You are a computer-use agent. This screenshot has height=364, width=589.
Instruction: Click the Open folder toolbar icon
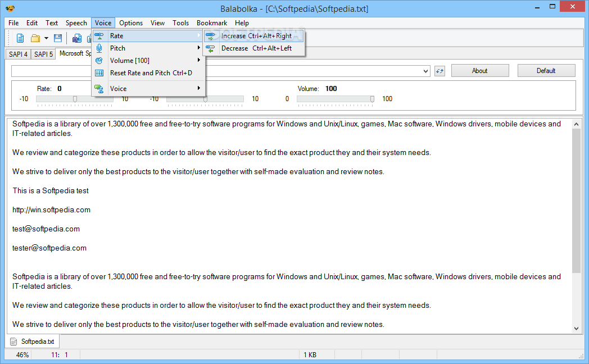(35, 38)
